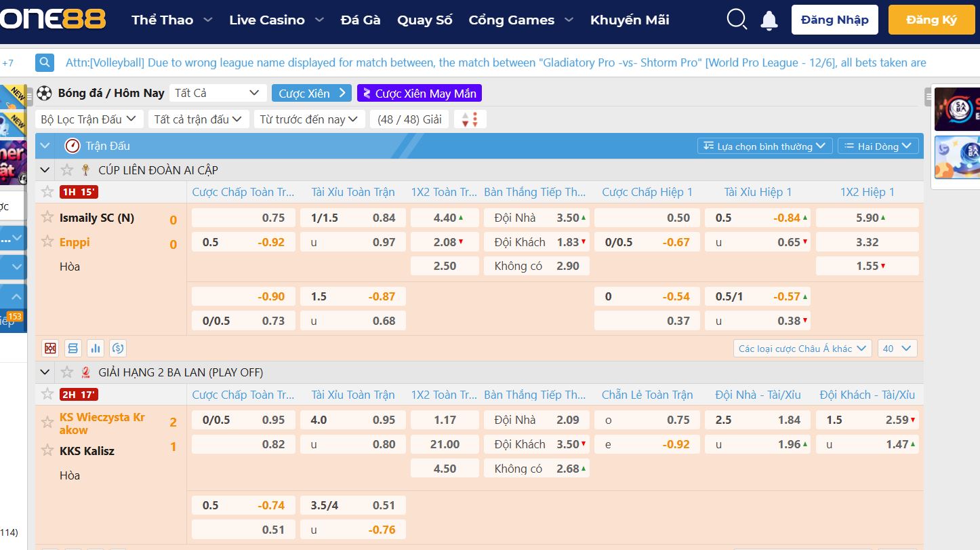Select even bet e odds -0.92
980x550 pixels.
coord(647,444)
